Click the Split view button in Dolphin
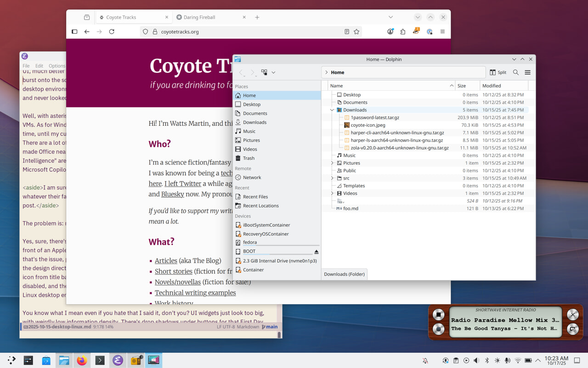 click(x=498, y=72)
